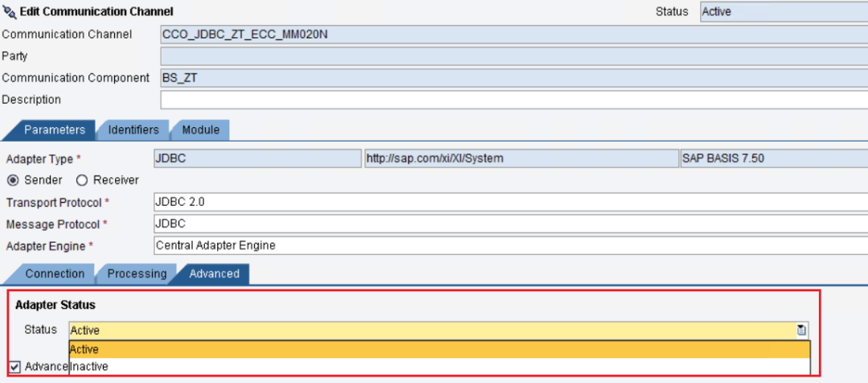Click the Edit Communication Channel header icon
Image resolution: width=868 pixels, height=383 pixels.
tap(9, 11)
